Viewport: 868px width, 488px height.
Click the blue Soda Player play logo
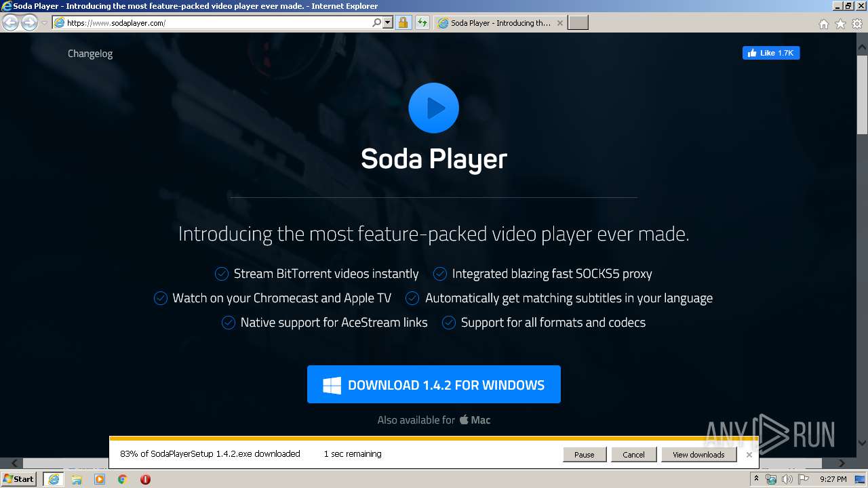click(x=434, y=108)
